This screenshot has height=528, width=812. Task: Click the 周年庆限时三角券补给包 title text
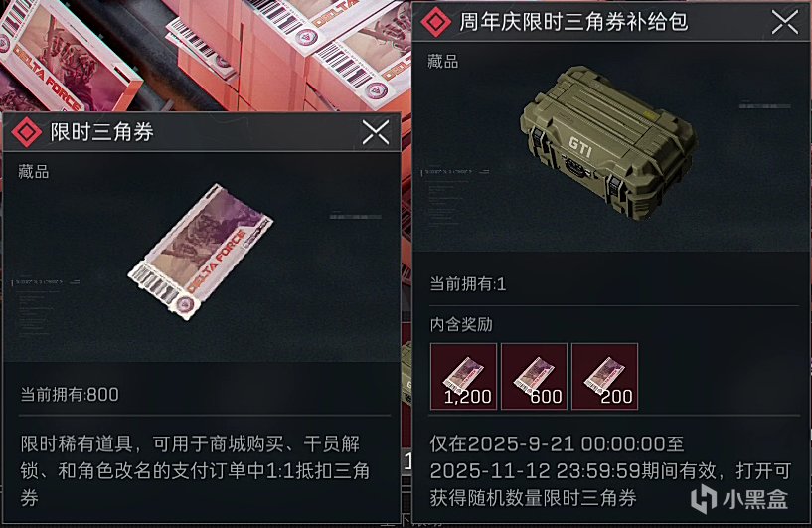[573, 22]
